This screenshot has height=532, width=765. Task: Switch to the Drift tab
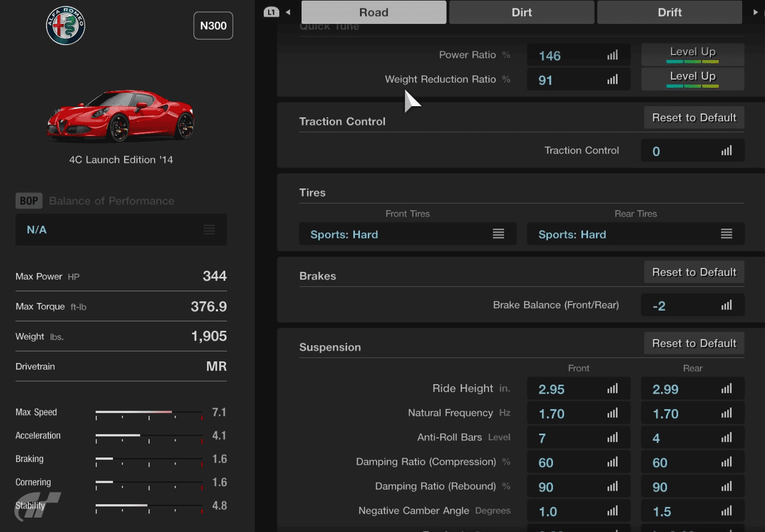(670, 12)
